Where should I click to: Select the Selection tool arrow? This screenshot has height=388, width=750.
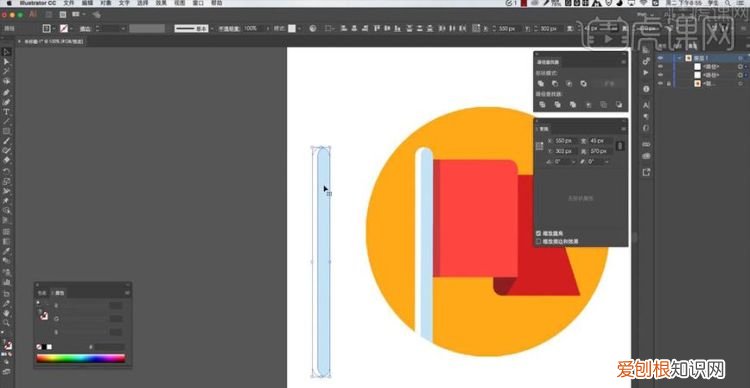click(7, 52)
